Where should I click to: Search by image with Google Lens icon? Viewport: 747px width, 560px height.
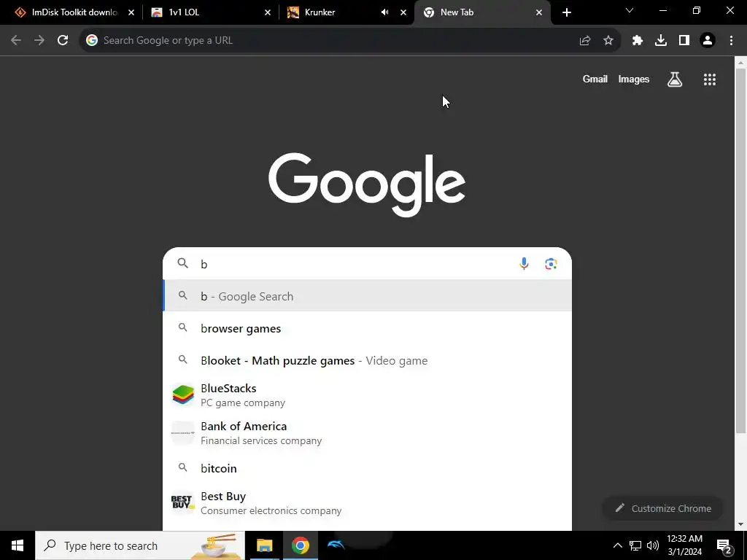551,263
